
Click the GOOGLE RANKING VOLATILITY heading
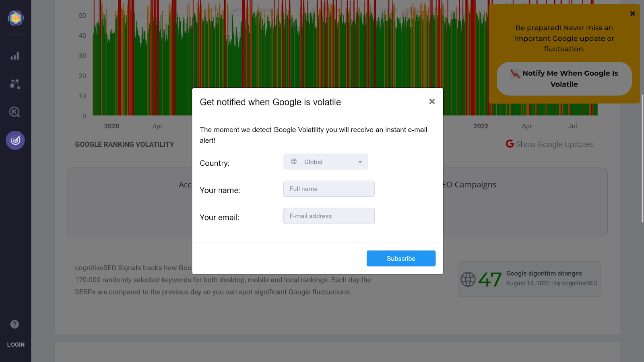point(124,144)
